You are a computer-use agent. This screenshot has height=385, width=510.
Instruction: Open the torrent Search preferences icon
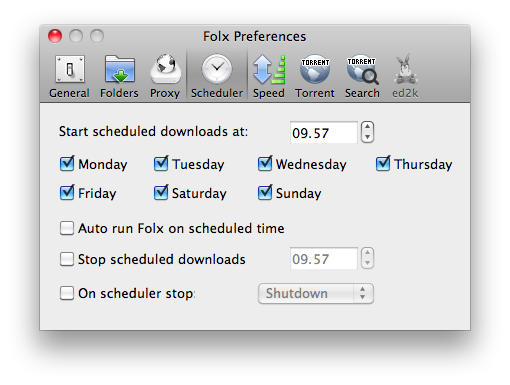362,69
